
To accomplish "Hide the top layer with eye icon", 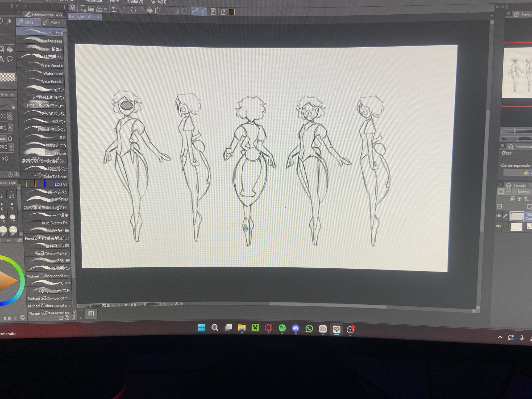I will click(498, 216).
